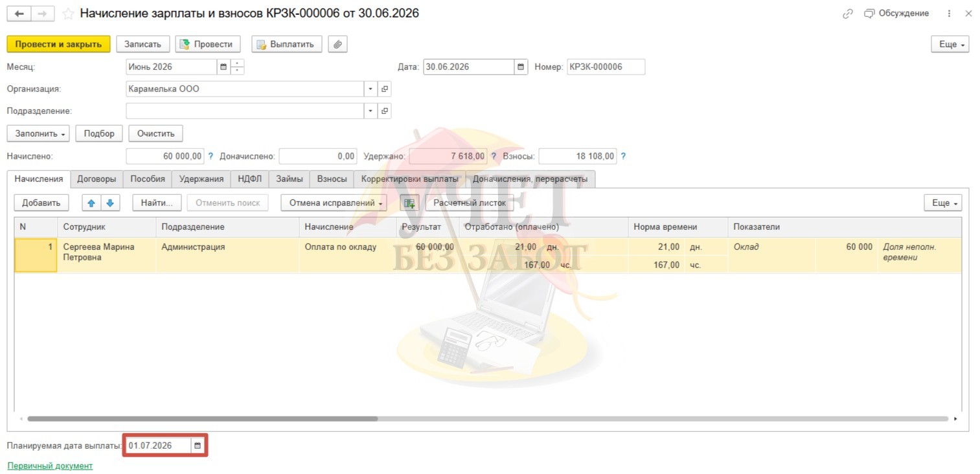Move row down with blue arrow

(110, 203)
